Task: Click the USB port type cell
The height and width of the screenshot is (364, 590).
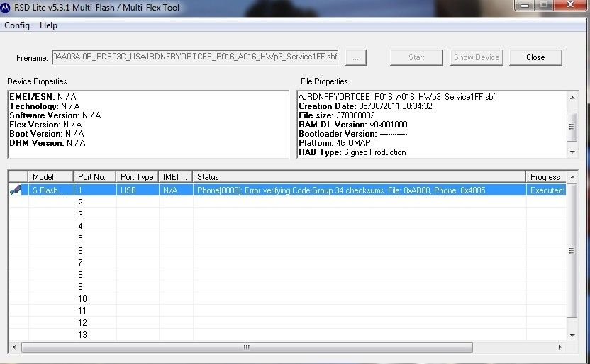Action: pyautogui.click(x=138, y=190)
